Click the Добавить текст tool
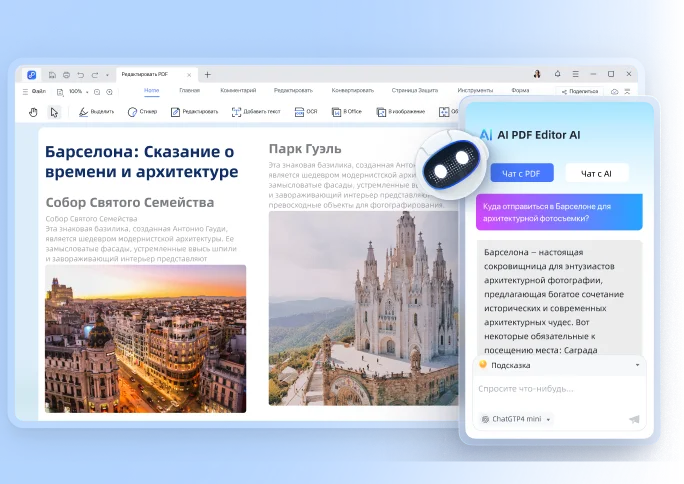 [x=256, y=112]
